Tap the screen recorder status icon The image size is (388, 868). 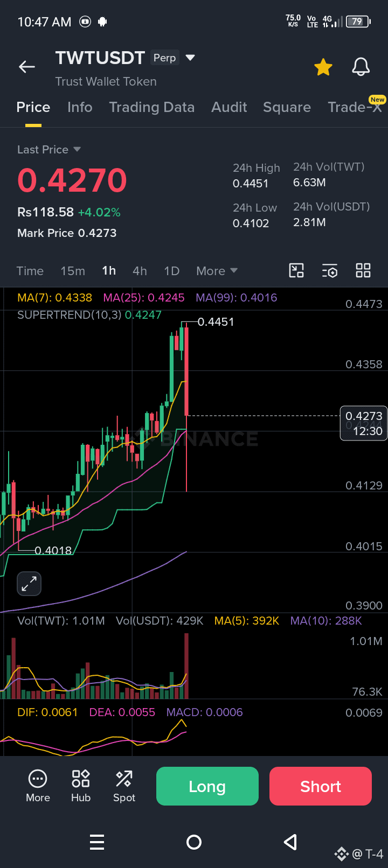(85, 22)
